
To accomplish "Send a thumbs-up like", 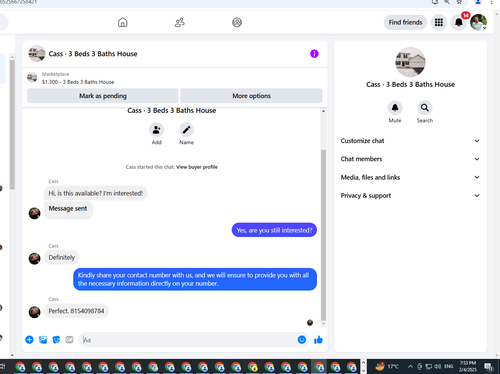I will point(318,340).
